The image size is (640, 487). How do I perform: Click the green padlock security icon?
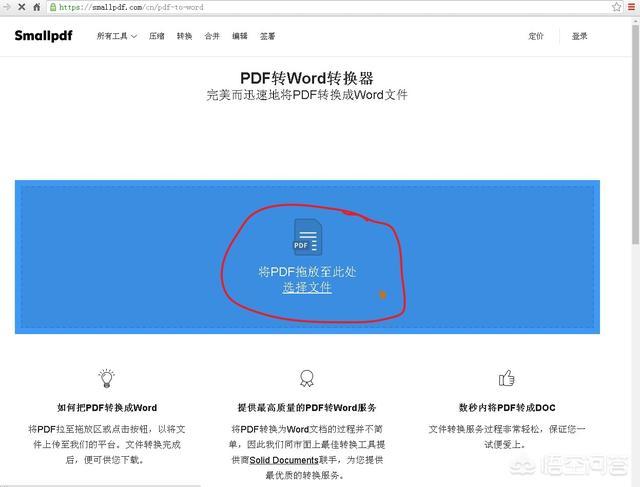pyautogui.click(x=53, y=7)
